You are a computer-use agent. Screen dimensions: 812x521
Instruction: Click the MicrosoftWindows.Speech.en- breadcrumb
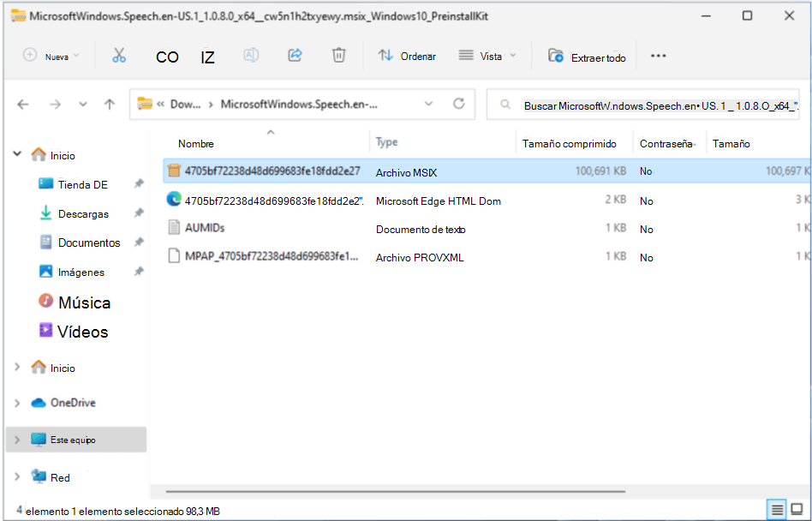click(x=299, y=104)
